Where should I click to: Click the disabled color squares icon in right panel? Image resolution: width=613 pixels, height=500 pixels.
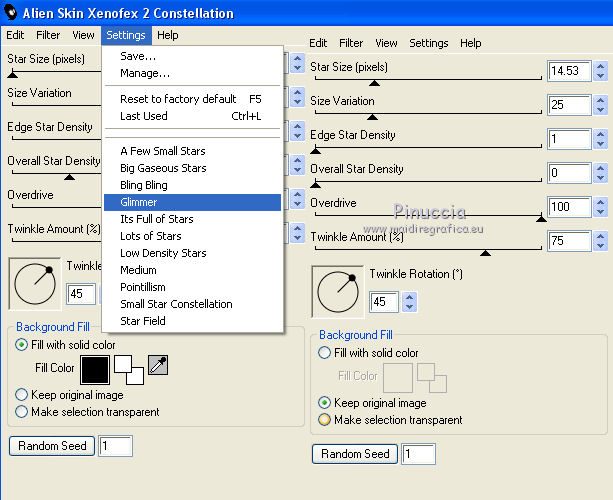pyautogui.click(x=431, y=377)
